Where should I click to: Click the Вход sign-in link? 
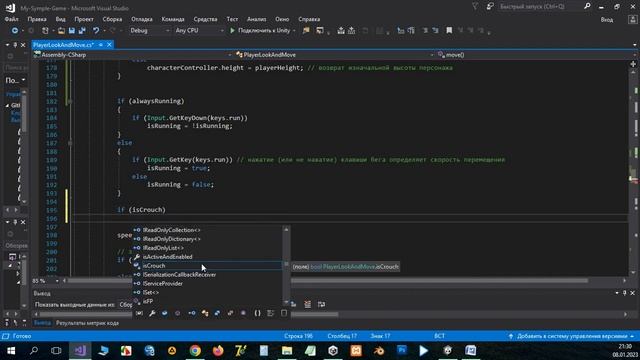coord(607,20)
